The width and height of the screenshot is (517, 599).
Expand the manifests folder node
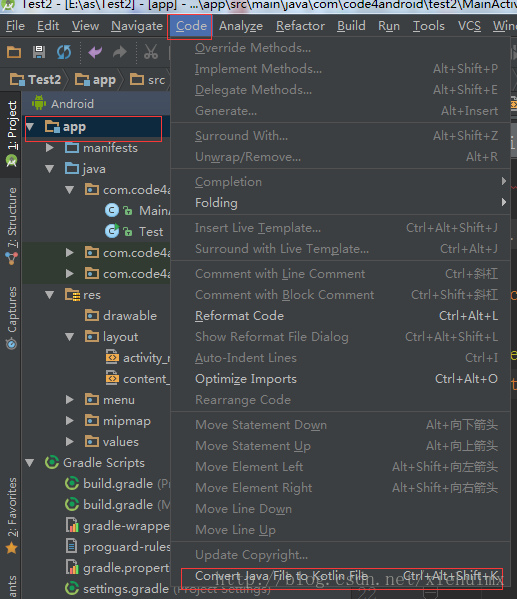[x=50, y=148]
